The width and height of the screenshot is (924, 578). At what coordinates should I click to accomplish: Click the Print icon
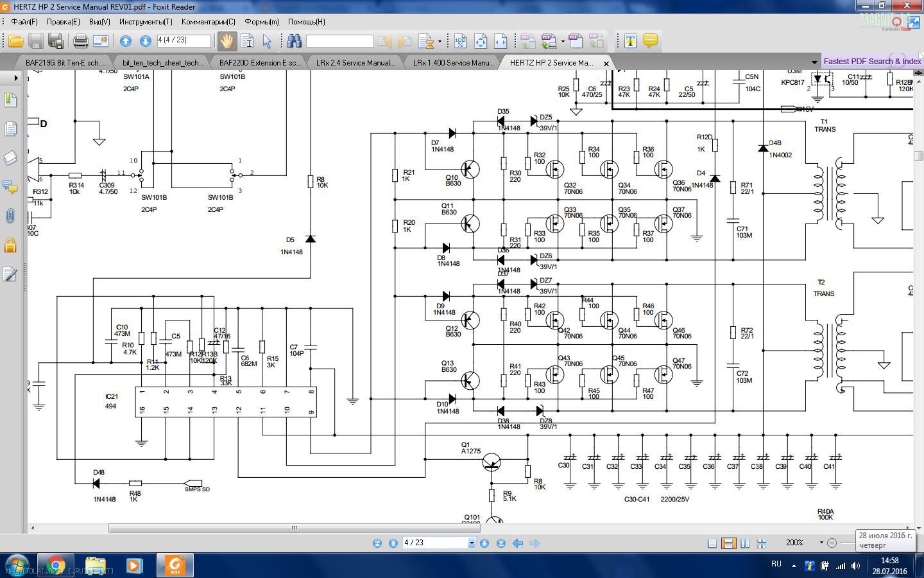click(80, 41)
